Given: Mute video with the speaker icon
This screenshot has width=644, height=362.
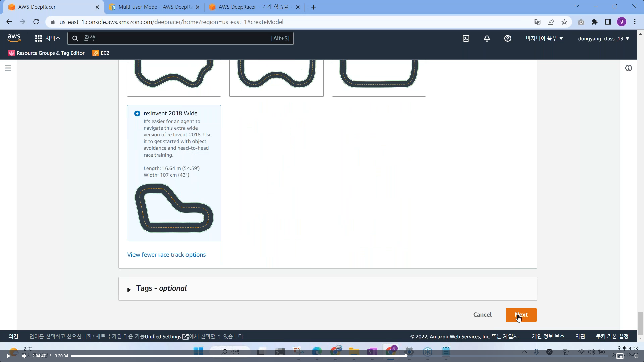Looking at the screenshot, I should [x=24, y=356].
